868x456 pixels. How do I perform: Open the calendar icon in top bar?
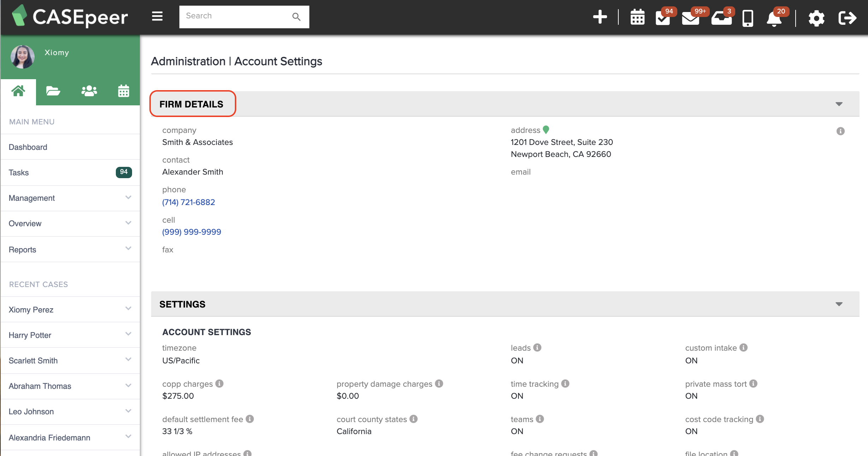(x=637, y=17)
